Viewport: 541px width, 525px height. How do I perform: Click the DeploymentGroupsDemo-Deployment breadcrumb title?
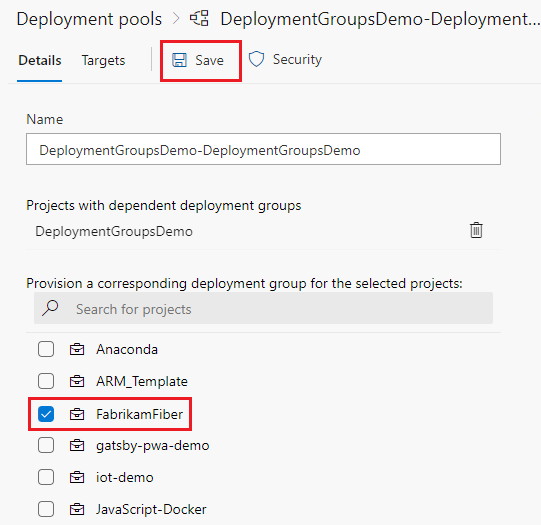tap(380, 19)
